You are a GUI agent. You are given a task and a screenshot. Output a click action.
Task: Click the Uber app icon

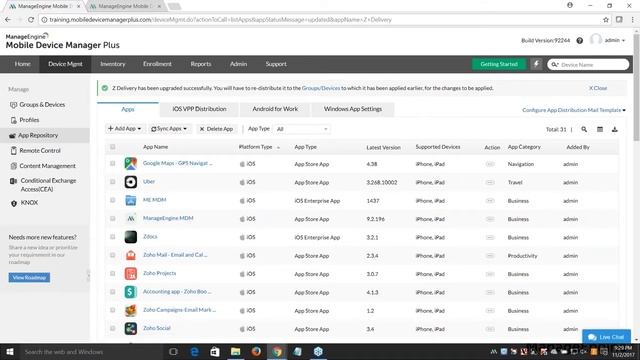click(131, 182)
